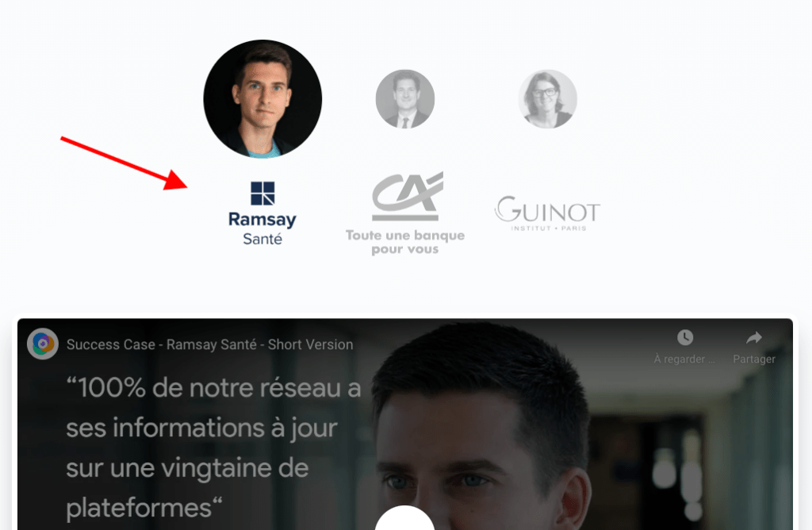Viewport: 812px width, 530px height.
Task: Click the '100% de notre réseau' quote text
Action: [213, 388]
